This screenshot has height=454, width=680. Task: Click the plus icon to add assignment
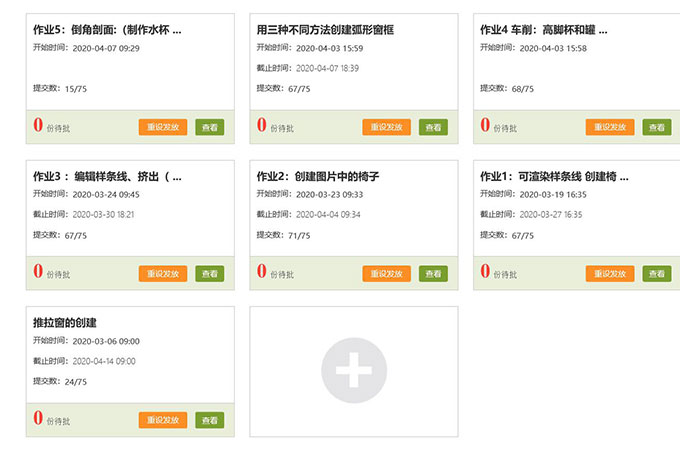coord(354,372)
